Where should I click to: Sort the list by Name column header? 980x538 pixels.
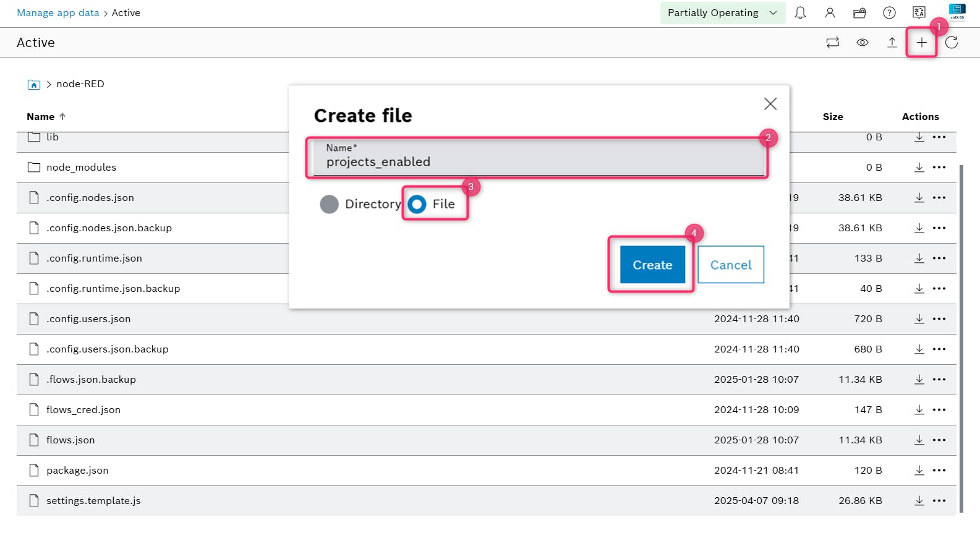tap(41, 117)
